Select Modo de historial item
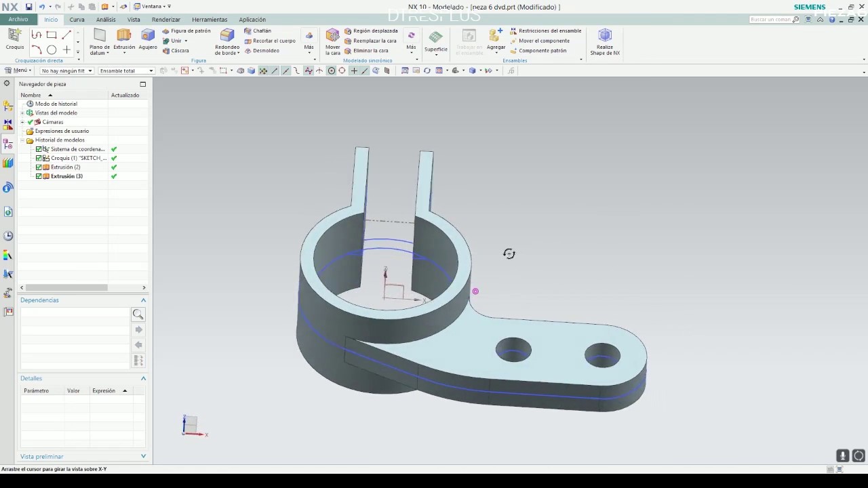868x488 pixels. pyautogui.click(x=56, y=104)
